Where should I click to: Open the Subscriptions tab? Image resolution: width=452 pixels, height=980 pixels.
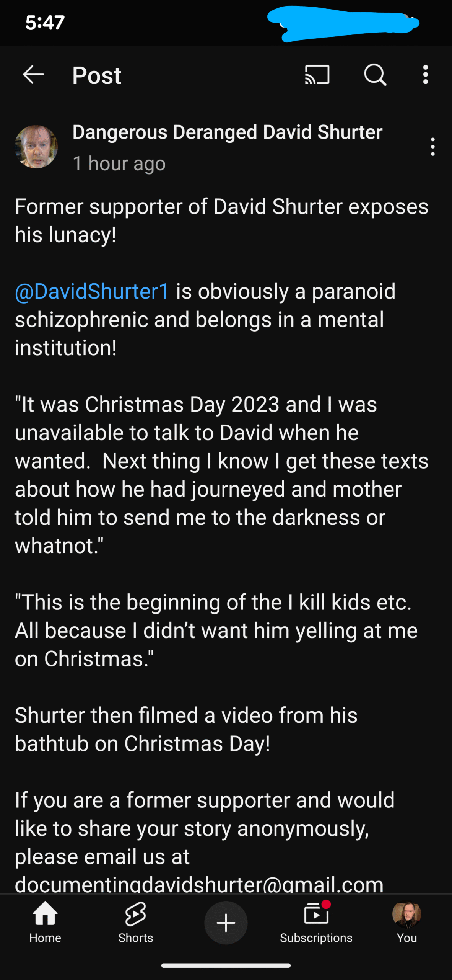coord(316,923)
